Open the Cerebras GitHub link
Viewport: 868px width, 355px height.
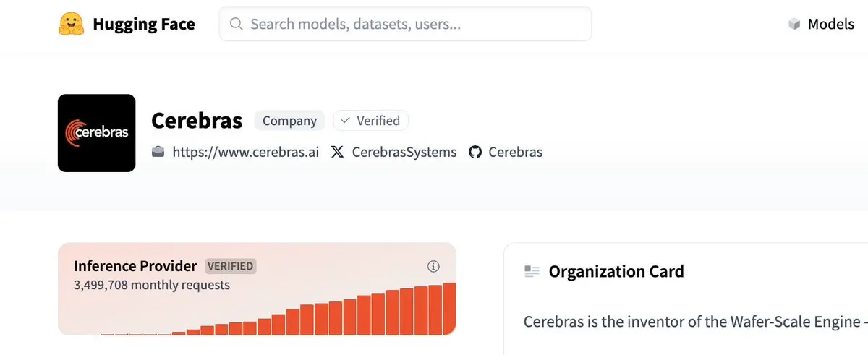click(x=515, y=152)
